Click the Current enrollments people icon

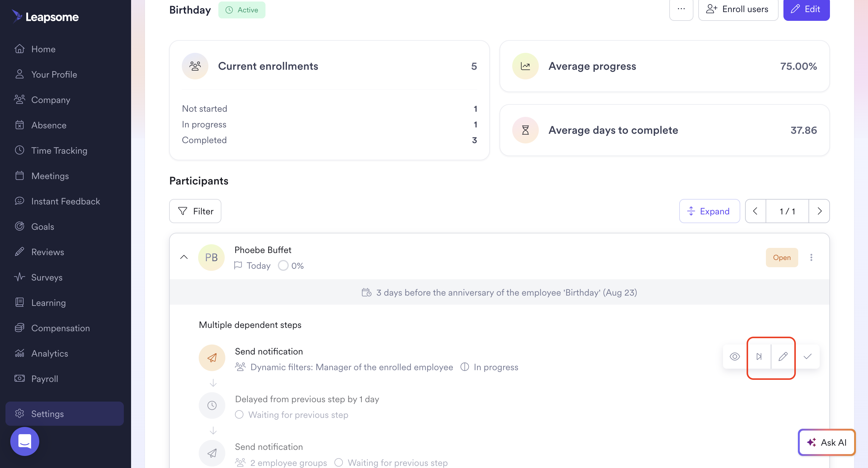[x=195, y=66]
